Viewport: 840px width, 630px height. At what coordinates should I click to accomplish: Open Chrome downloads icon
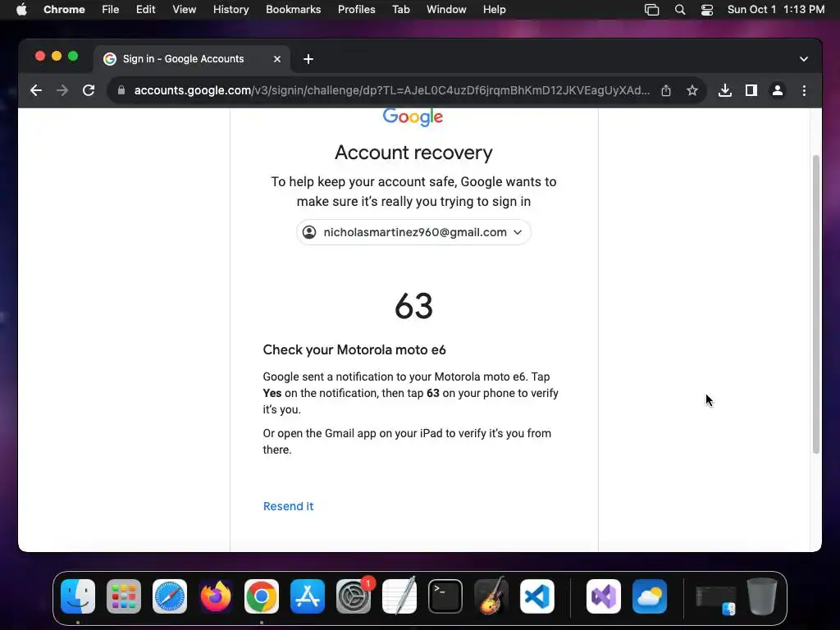[x=725, y=90]
